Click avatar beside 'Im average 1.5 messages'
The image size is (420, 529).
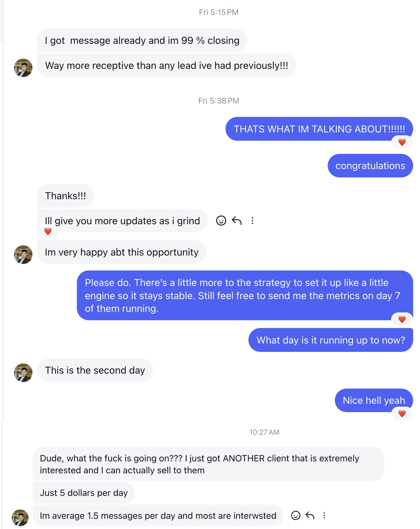coord(20,517)
